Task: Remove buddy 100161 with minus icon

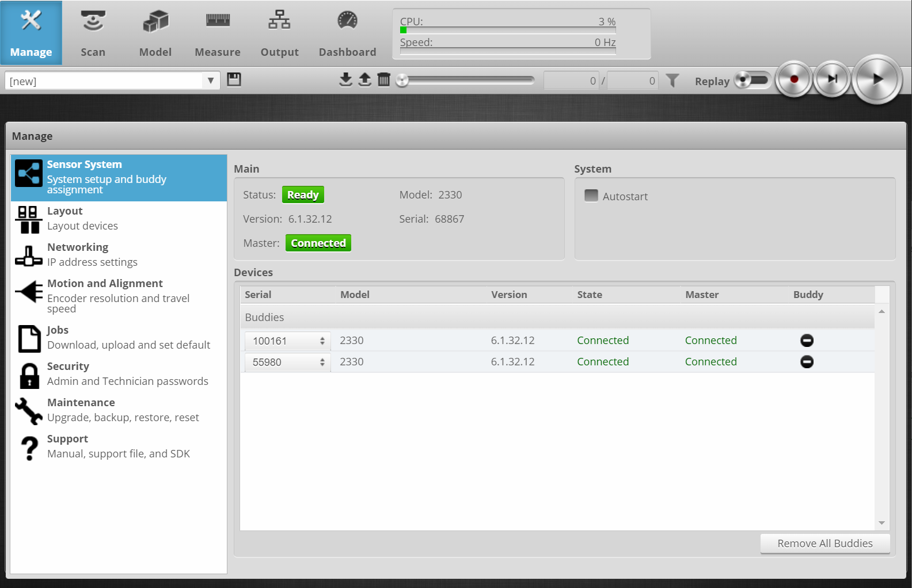Action: [x=807, y=341]
